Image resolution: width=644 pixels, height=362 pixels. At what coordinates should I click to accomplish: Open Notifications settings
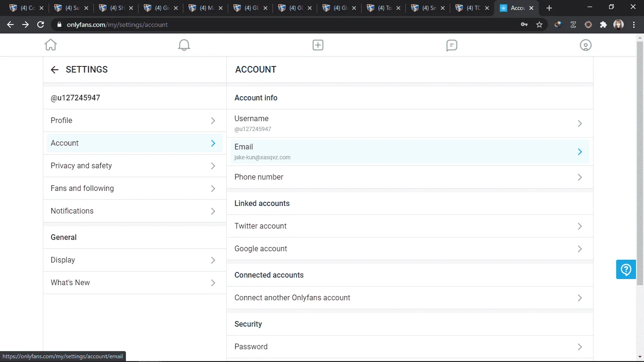pos(135,211)
